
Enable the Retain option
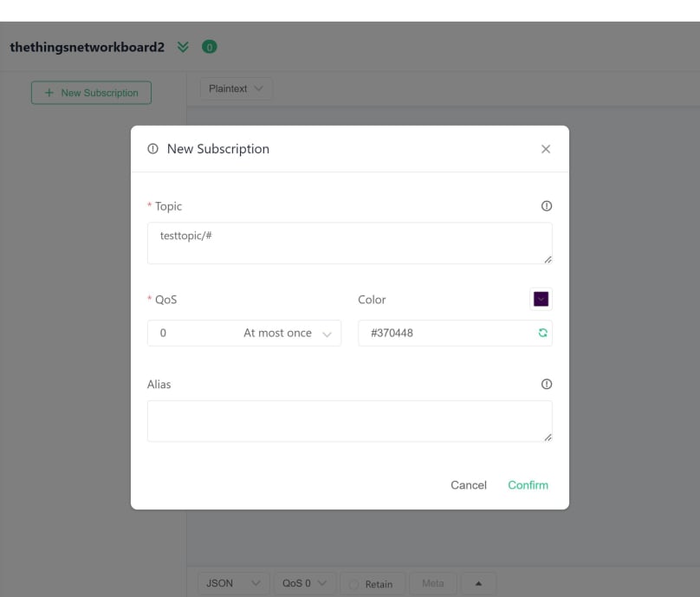pos(373,583)
